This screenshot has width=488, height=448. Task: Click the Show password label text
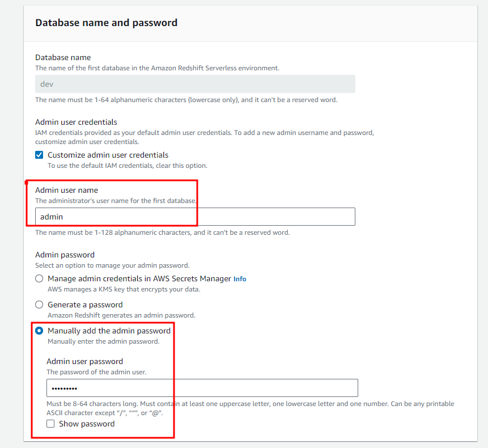[87, 424]
